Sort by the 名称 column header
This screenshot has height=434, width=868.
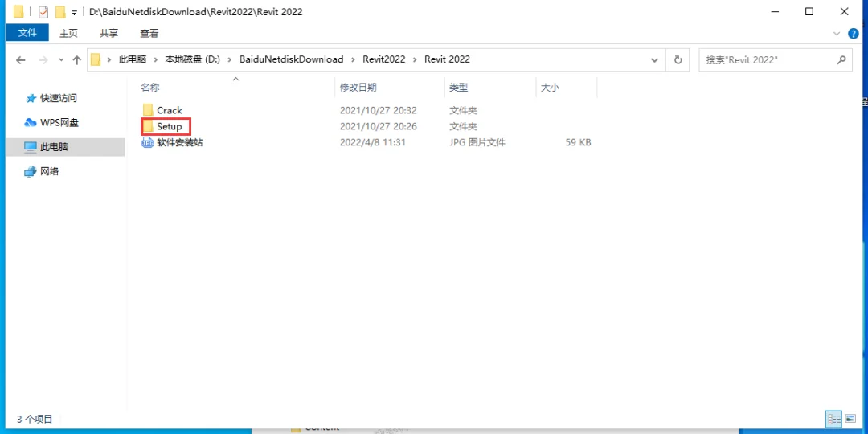(x=149, y=88)
